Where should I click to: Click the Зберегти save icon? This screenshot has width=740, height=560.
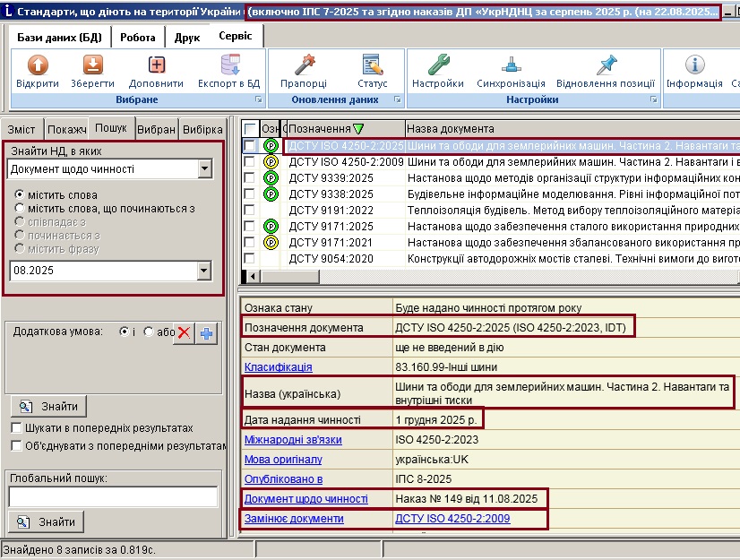point(93,65)
